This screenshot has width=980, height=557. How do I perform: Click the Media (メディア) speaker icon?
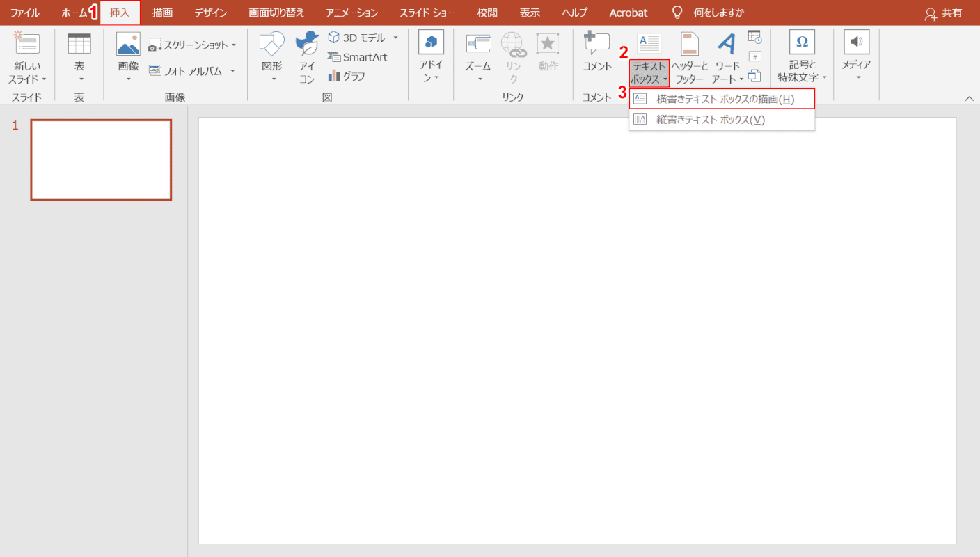pyautogui.click(x=856, y=42)
